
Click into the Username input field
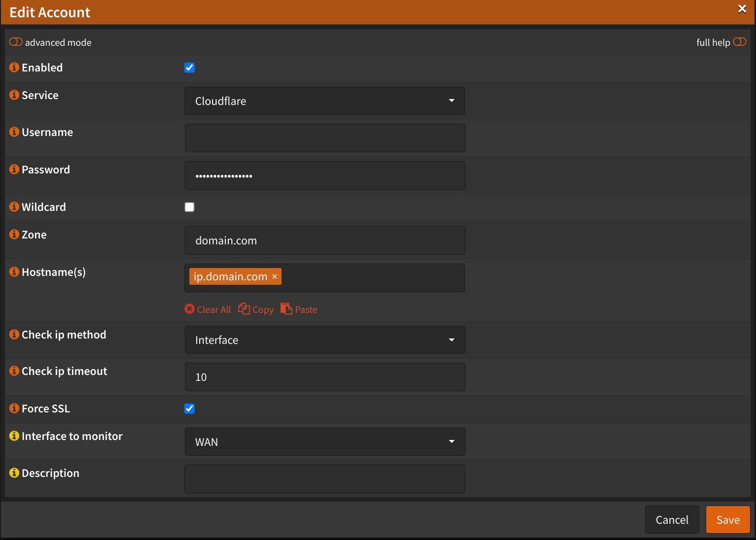pos(324,138)
